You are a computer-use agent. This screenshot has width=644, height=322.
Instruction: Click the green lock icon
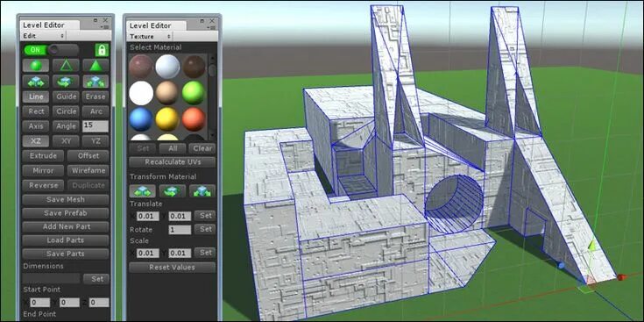tap(102, 50)
